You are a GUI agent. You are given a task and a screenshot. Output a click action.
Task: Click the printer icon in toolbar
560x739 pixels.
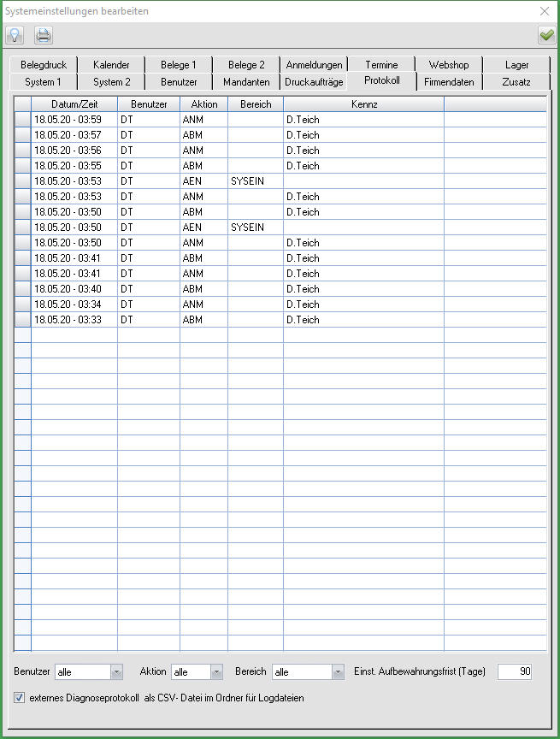(44, 35)
